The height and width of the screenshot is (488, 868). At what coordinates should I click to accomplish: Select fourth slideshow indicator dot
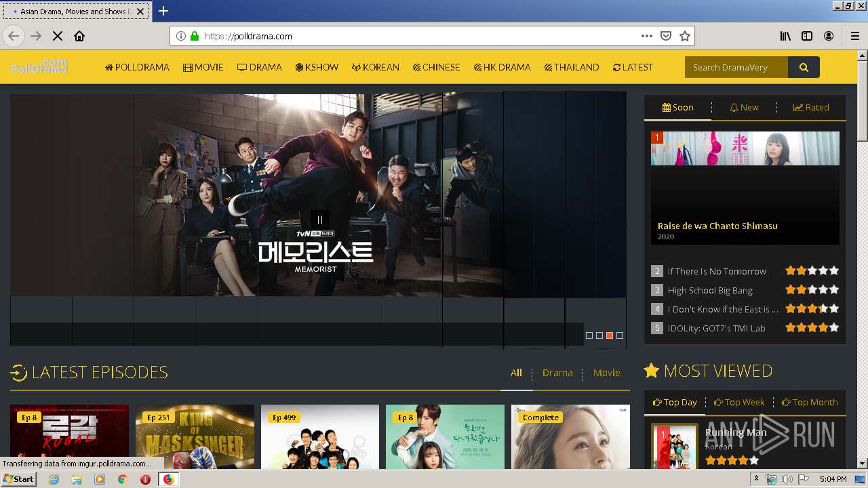620,335
